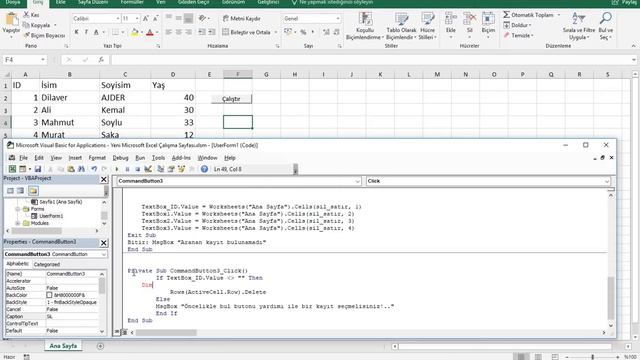Viewport: 640px width, 360px height.
Task: Close the Project - VBAProject panel
Action: coord(104,179)
